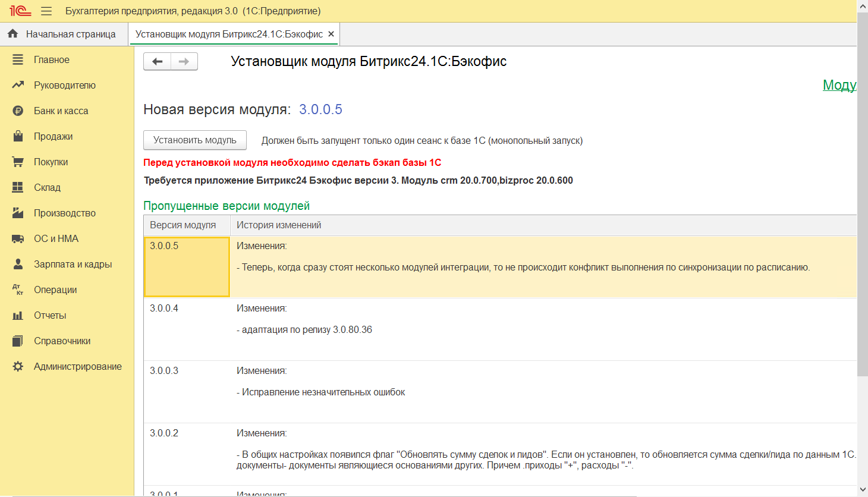This screenshot has height=497, width=868.
Task: Click the Руководителю chart icon
Action: pos(18,85)
